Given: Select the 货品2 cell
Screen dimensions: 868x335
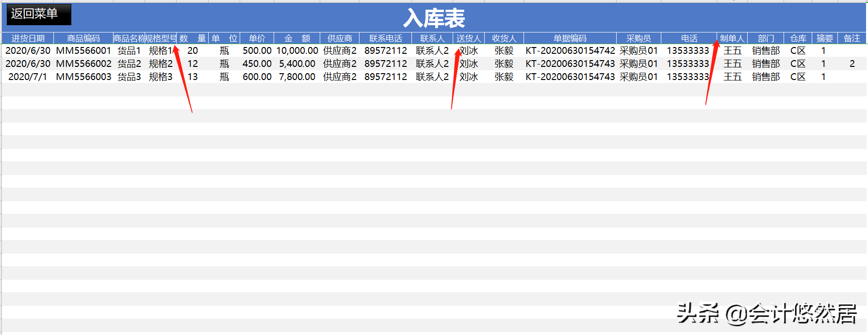Looking at the screenshot, I should [x=129, y=64].
